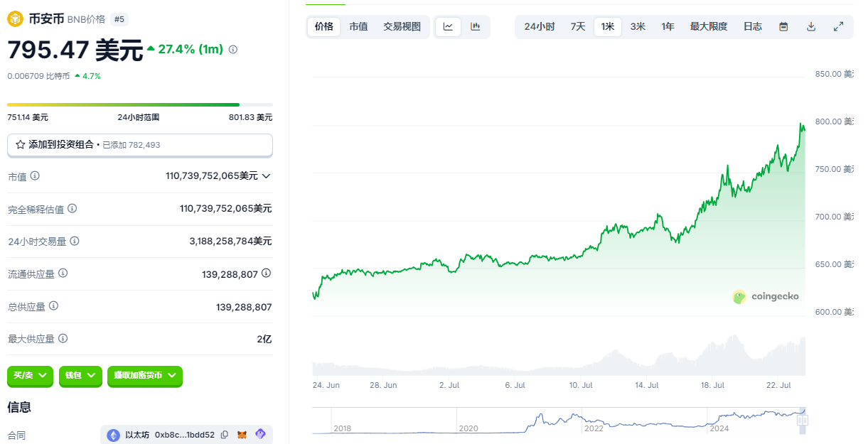Switch chart to 日志 logarithmic scale
868x444 pixels.
[x=752, y=26]
